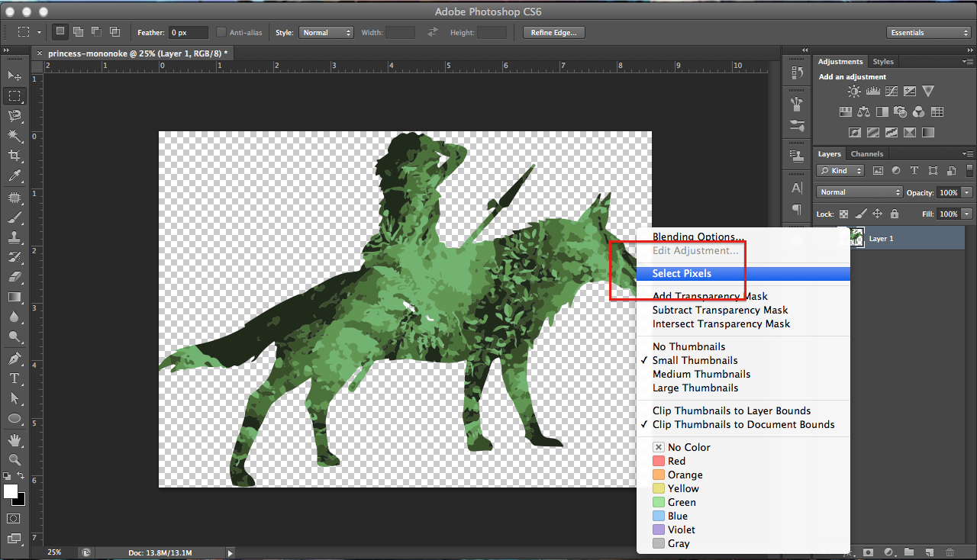Select the Move tool

(x=14, y=76)
